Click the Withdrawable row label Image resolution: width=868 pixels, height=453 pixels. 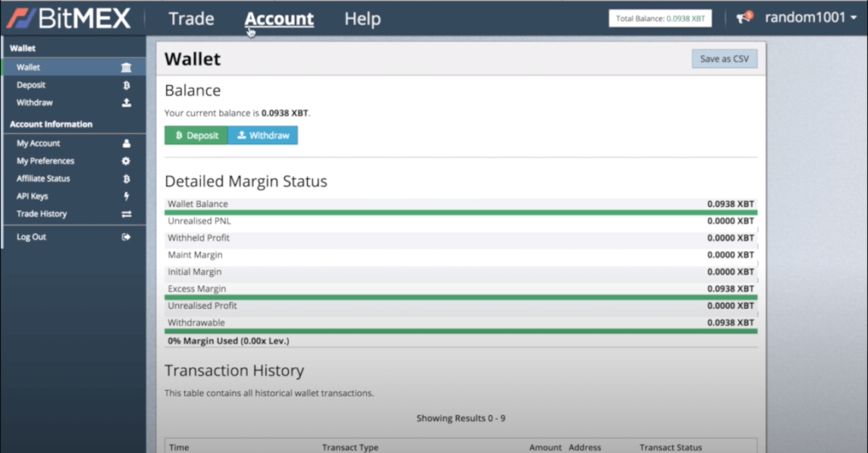[196, 322]
